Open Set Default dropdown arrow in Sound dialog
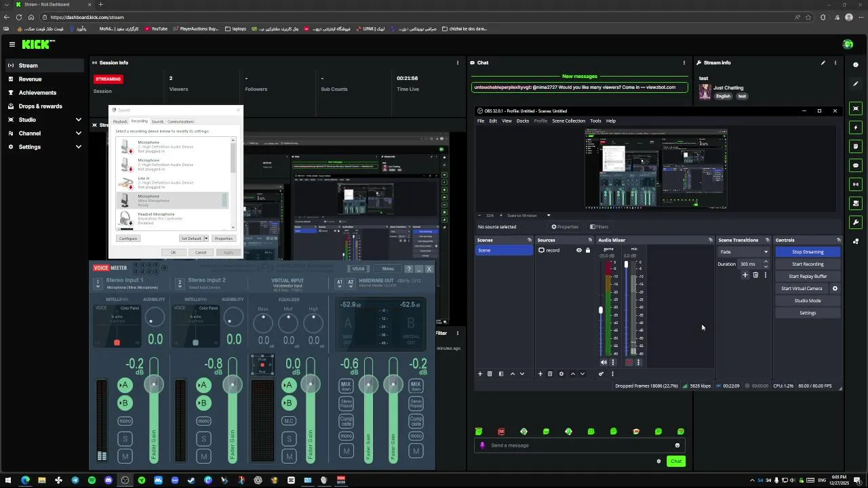 click(x=205, y=239)
